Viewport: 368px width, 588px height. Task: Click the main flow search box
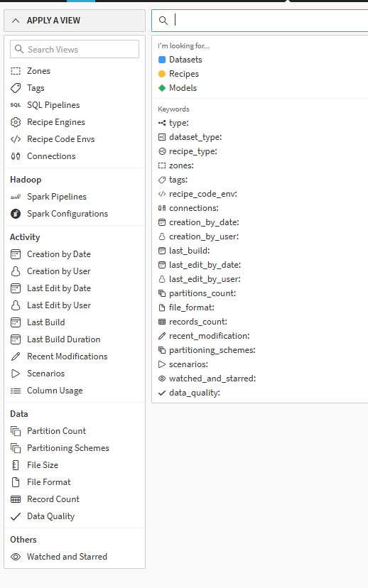click(259, 21)
